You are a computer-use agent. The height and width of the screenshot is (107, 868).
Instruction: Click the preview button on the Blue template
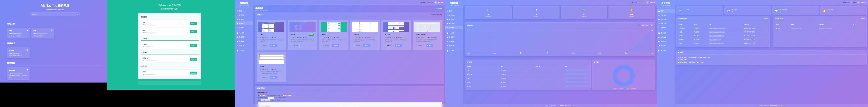click(265, 45)
